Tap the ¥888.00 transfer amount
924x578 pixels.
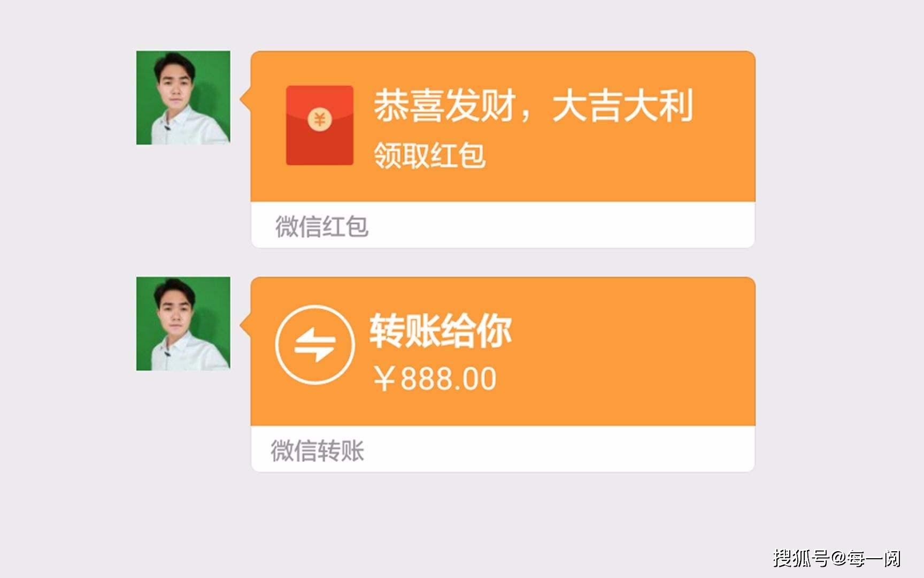[x=435, y=378]
